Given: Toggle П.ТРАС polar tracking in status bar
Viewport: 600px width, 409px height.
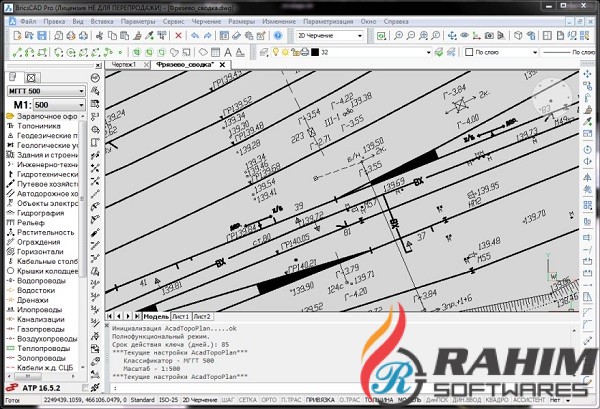Looking at the screenshot, I should [x=291, y=400].
